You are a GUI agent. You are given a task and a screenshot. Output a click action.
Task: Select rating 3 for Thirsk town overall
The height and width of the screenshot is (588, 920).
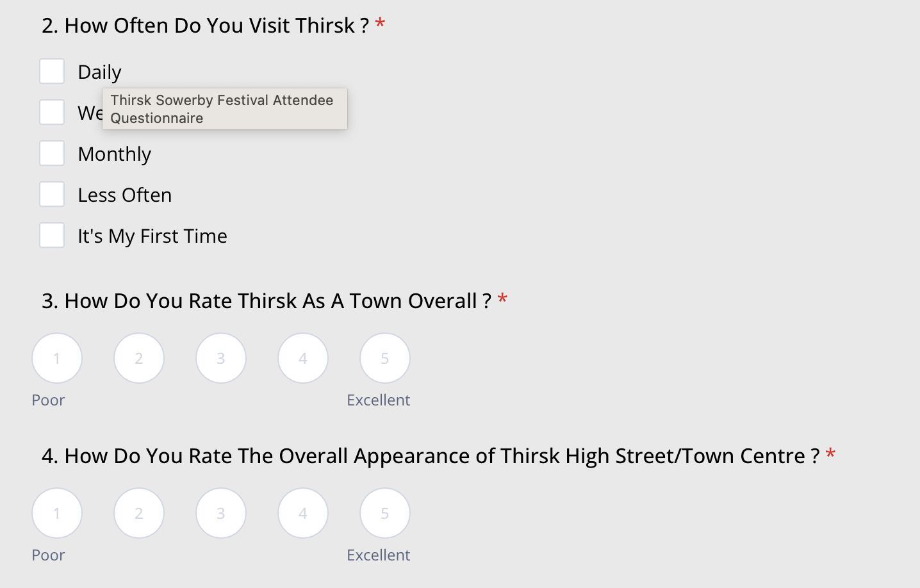click(x=221, y=358)
